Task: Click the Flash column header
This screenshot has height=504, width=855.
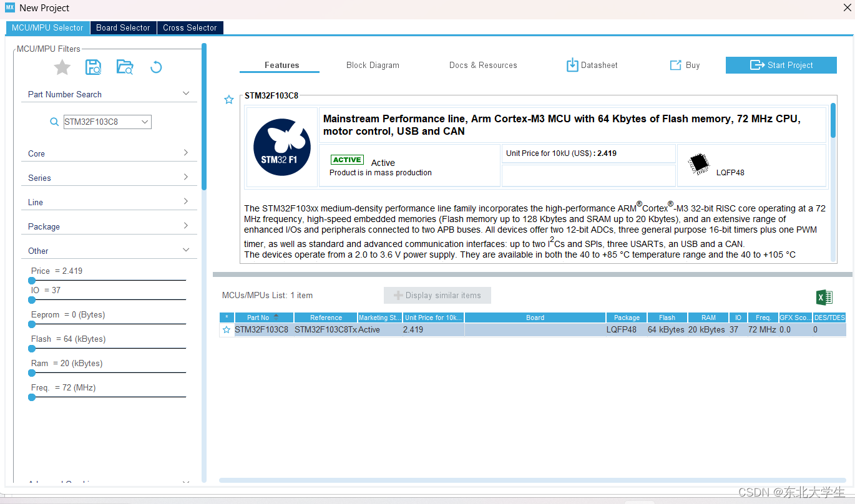Action: 667,317
